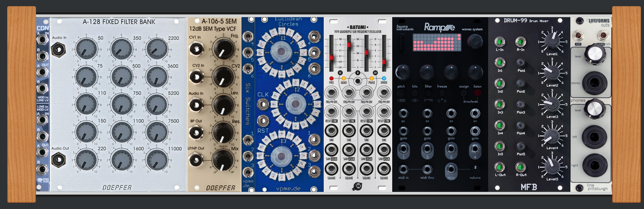Click the Pan4 knob on DRUM-99
The image size is (644, 209).
520,126
